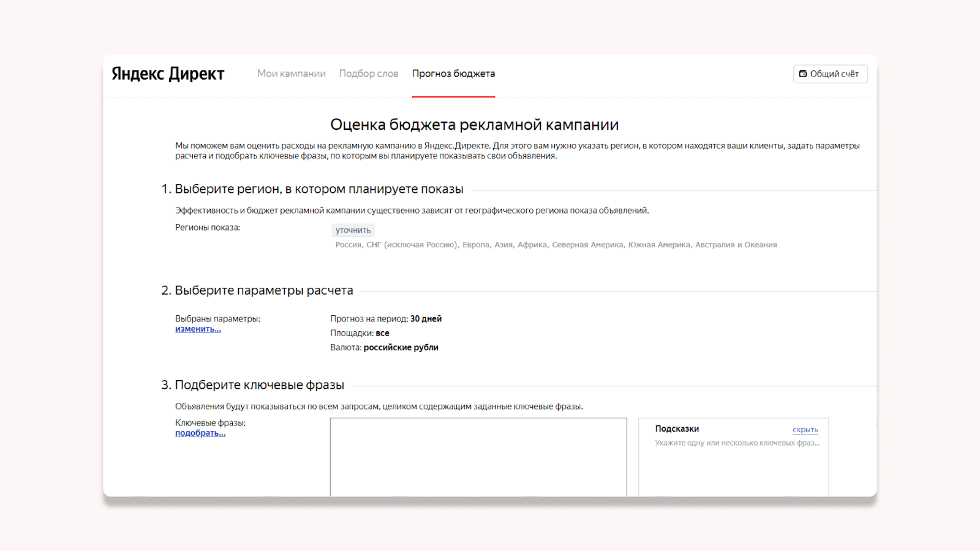Open the Общий счёт button
The height and width of the screenshot is (551, 980).
831,74
